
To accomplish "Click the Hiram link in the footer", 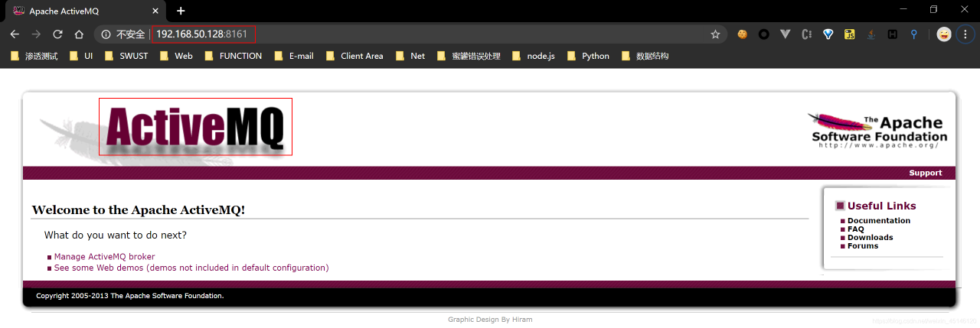I will coord(521,320).
